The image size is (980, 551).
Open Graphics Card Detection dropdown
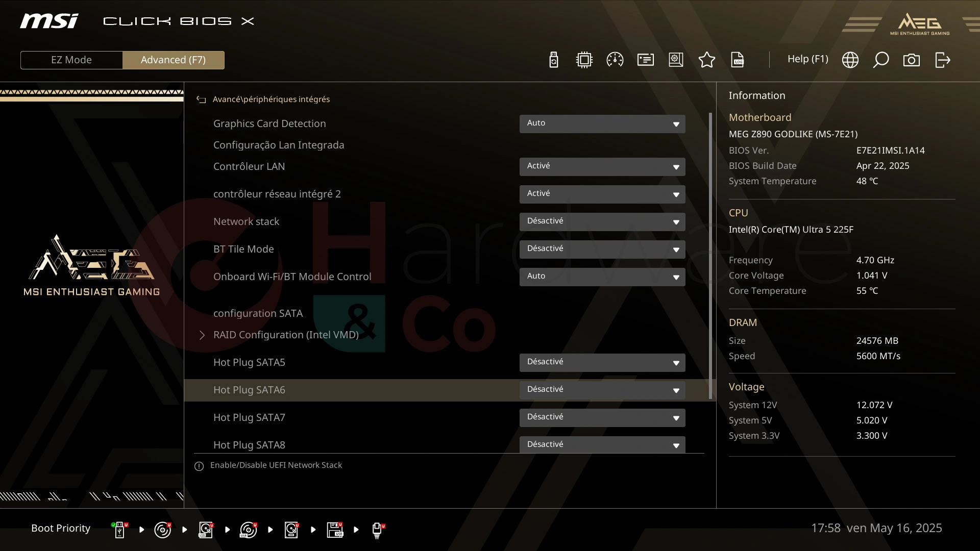click(x=602, y=123)
